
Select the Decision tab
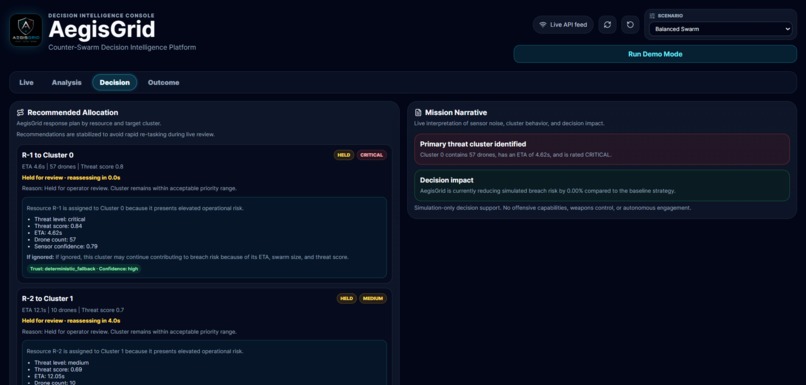click(x=115, y=82)
